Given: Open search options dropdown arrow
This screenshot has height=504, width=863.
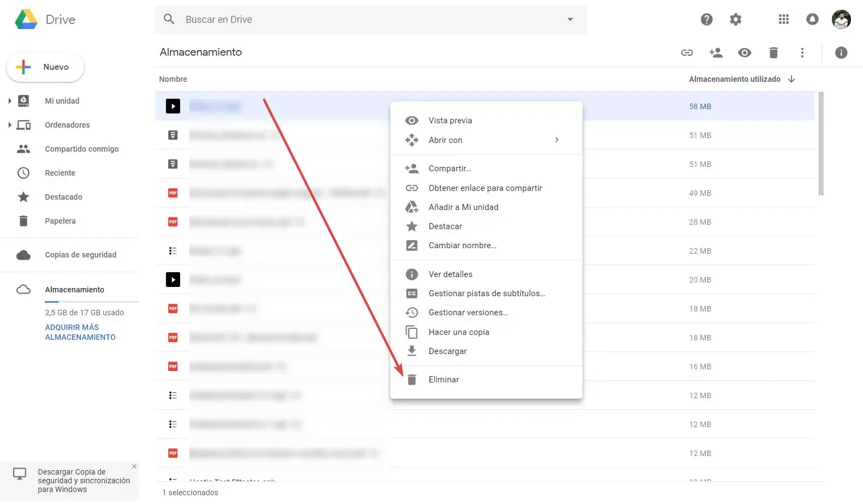Looking at the screenshot, I should tap(570, 20).
